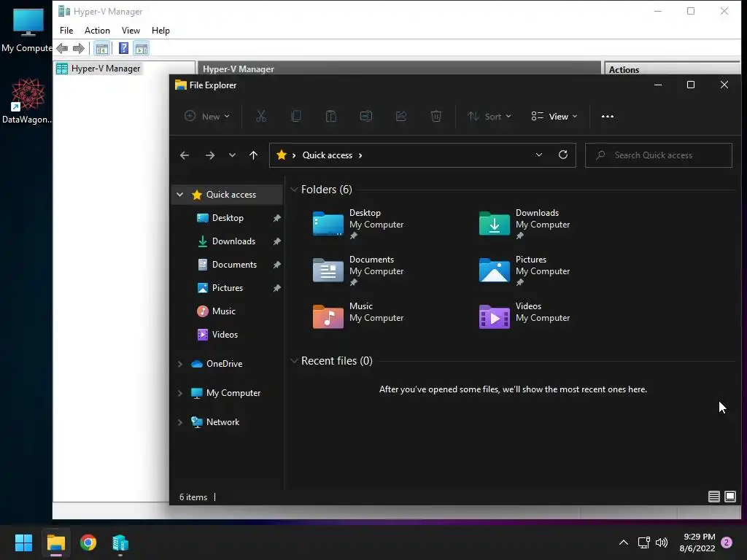Open the View dropdown menu
The height and width of the screenshot is (560, 747).
click(x=554, y=116)
